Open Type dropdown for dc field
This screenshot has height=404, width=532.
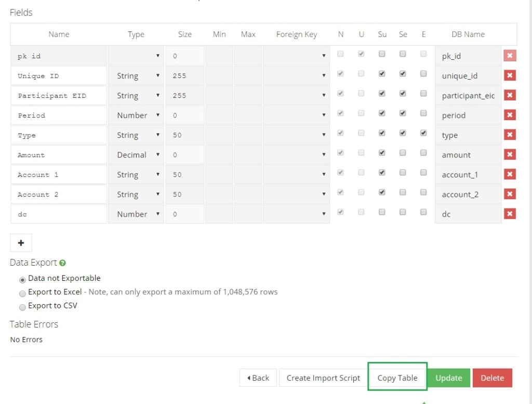[136, 214]
